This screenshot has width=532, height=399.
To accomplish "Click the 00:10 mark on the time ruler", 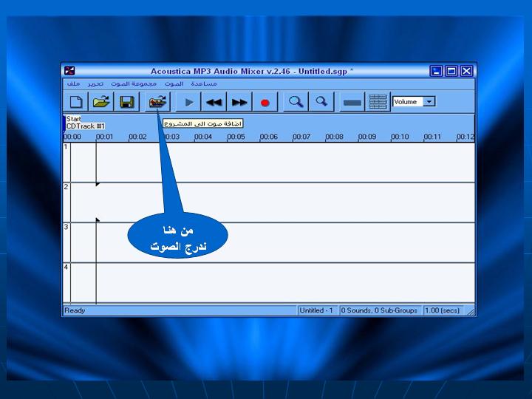I will click(x=400, y=137).
